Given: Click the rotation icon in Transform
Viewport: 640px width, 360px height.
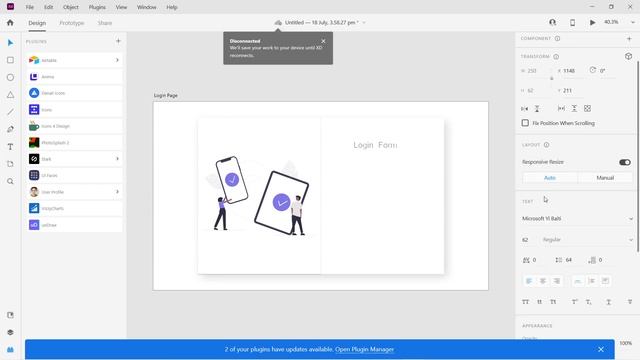Looking at the screenshot, I should [x=593, y=70].
